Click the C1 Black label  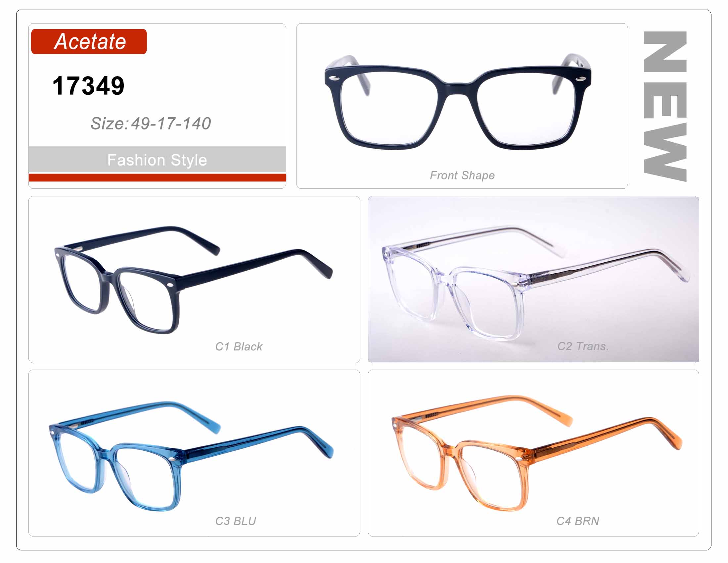[239, 347]
